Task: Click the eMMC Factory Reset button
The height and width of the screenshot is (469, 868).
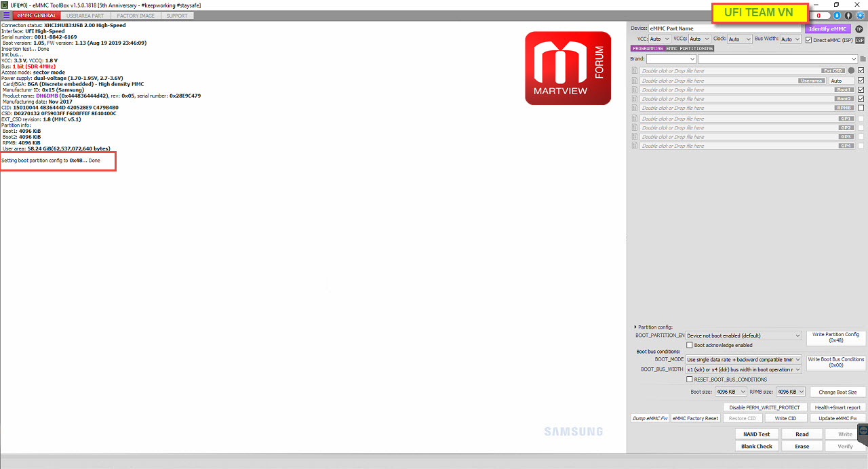Action: click(695, 418)
